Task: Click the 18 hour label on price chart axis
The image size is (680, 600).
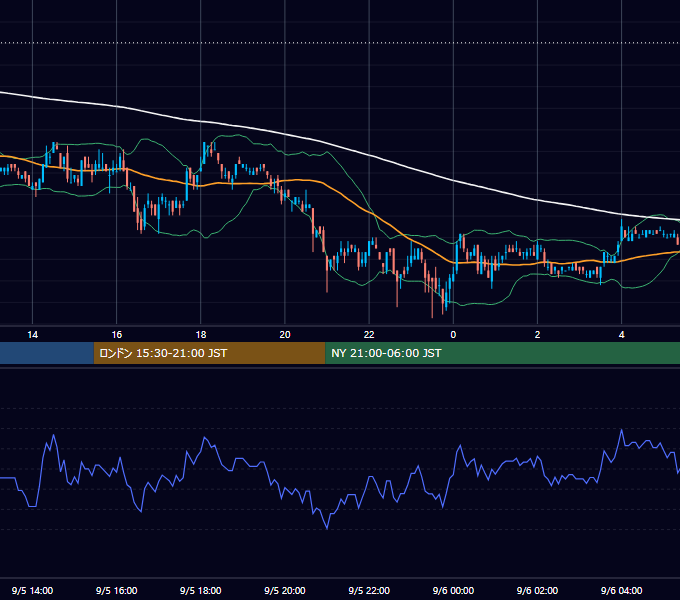Action: [201, 335]
